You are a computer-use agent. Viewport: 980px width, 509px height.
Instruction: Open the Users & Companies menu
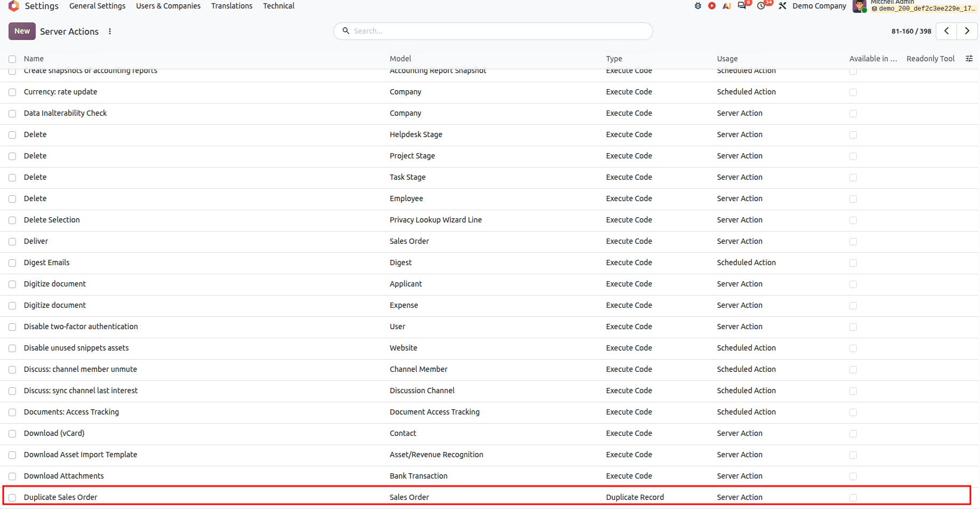click(168, 6)
